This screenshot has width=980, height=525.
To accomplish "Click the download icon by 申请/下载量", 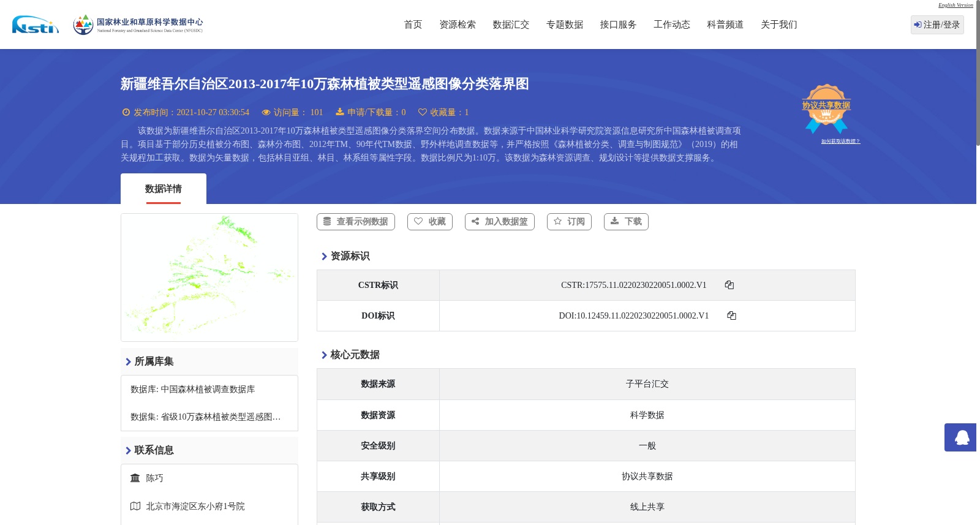I will pyautogui.click(x=340, y=111).
